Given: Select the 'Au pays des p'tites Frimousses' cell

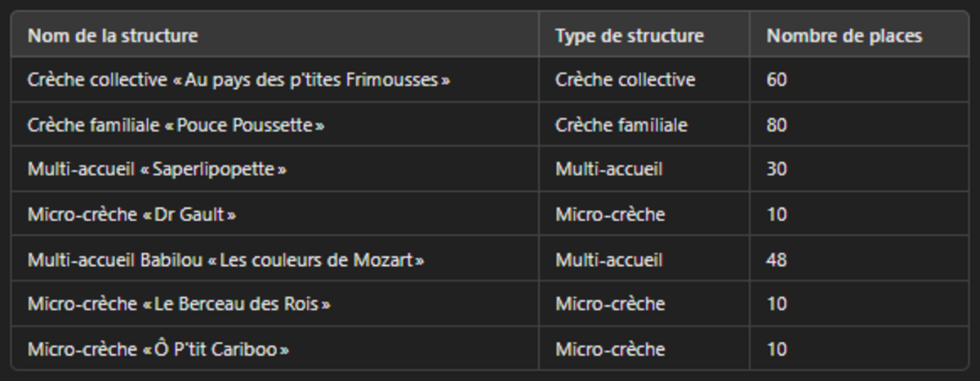Looking at the screenshot, I should tap(238, 80).
